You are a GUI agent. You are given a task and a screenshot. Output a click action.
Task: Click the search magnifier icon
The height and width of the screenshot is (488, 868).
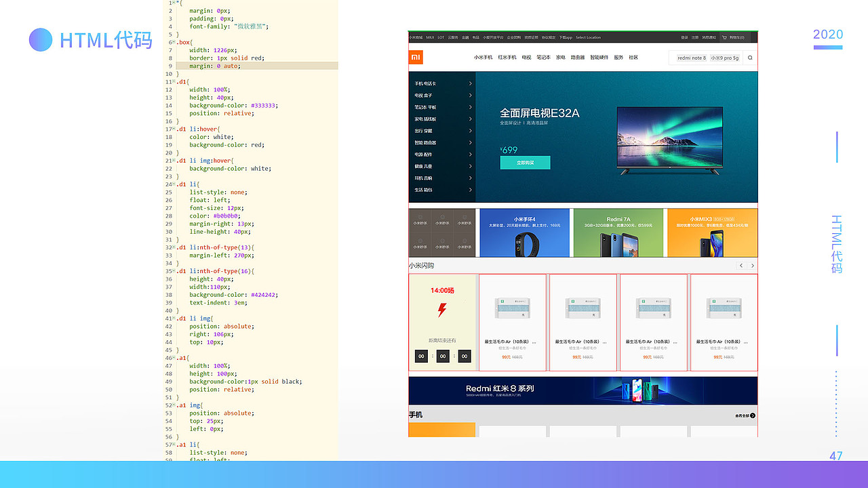[x=750, y=58]
